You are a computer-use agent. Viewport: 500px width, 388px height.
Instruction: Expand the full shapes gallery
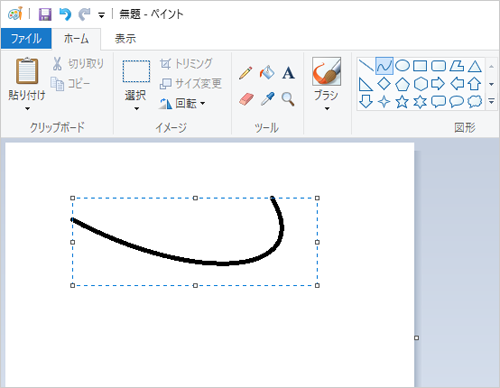coord(491,101)
